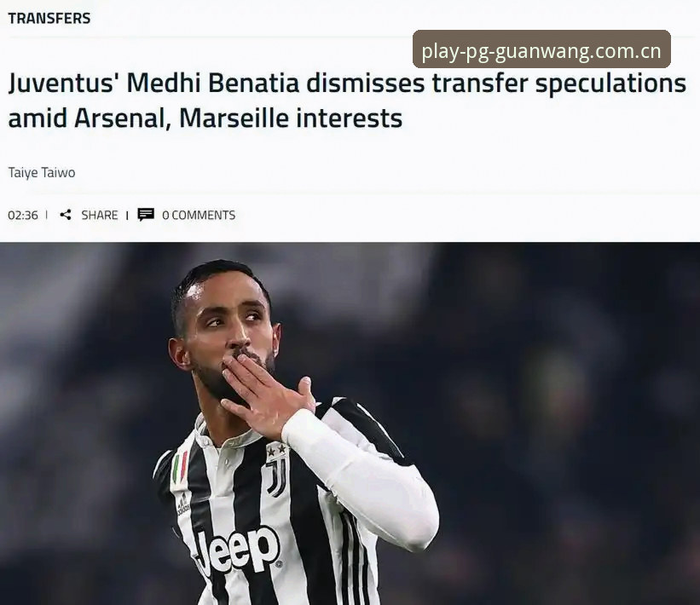
Task: Click the Jeep logo on jersey
Action: [238, 551]
